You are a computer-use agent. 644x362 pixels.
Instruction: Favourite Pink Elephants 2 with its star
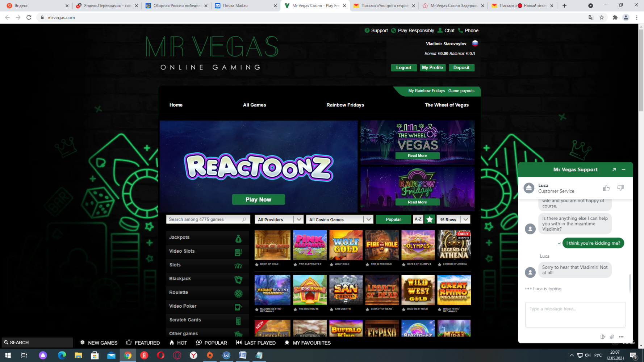coord(295,264)
